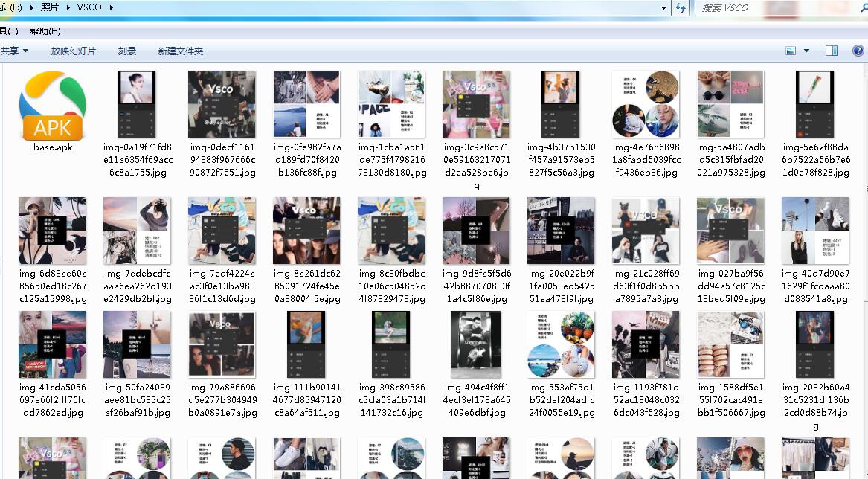
Task: Click the refresh button beside address bar
Action: (x=681, y=7)
